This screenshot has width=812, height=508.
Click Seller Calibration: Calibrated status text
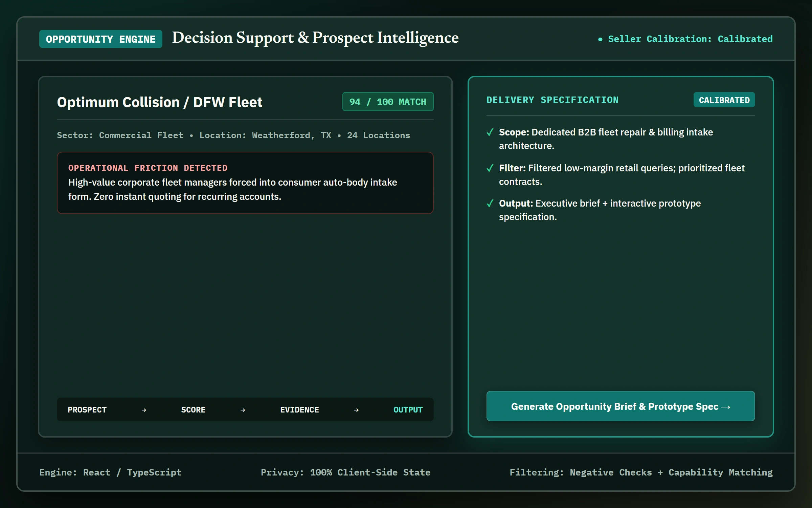pyautogui.click(x=690, y=39)
